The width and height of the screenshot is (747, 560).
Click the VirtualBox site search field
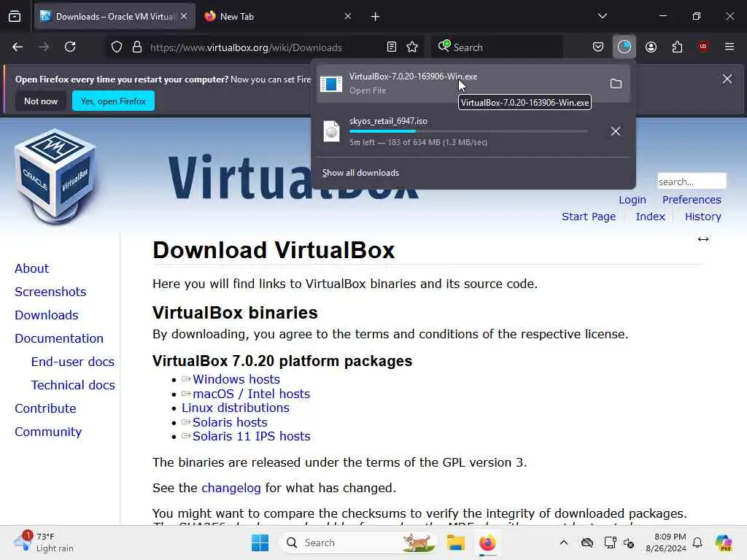(x=692, y=182)
